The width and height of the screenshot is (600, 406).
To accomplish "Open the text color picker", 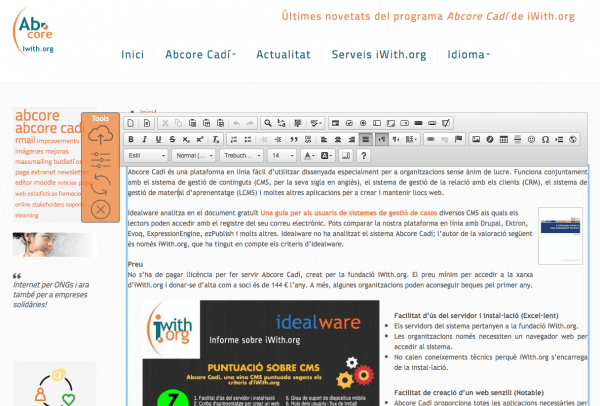I will coord(308,156).
